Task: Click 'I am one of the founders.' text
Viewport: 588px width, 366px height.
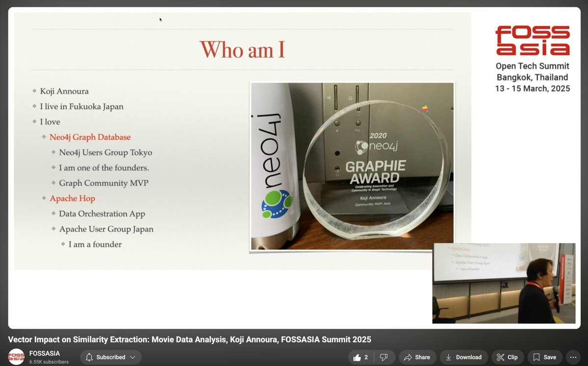Action: coord(104,168)
